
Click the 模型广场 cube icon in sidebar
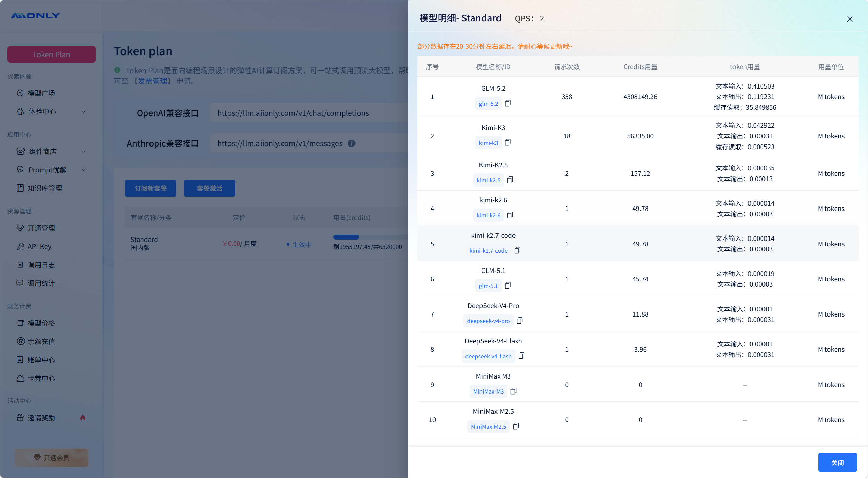point(20,93)
